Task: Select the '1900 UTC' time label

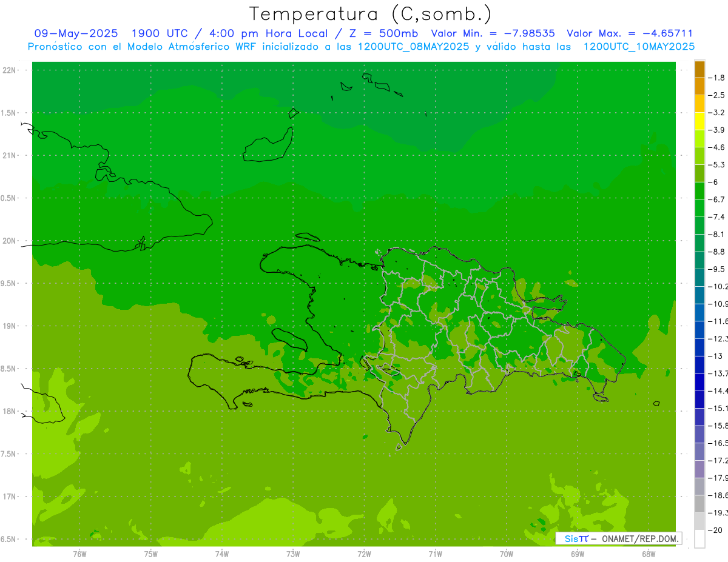Action: [x=161, y=33]
